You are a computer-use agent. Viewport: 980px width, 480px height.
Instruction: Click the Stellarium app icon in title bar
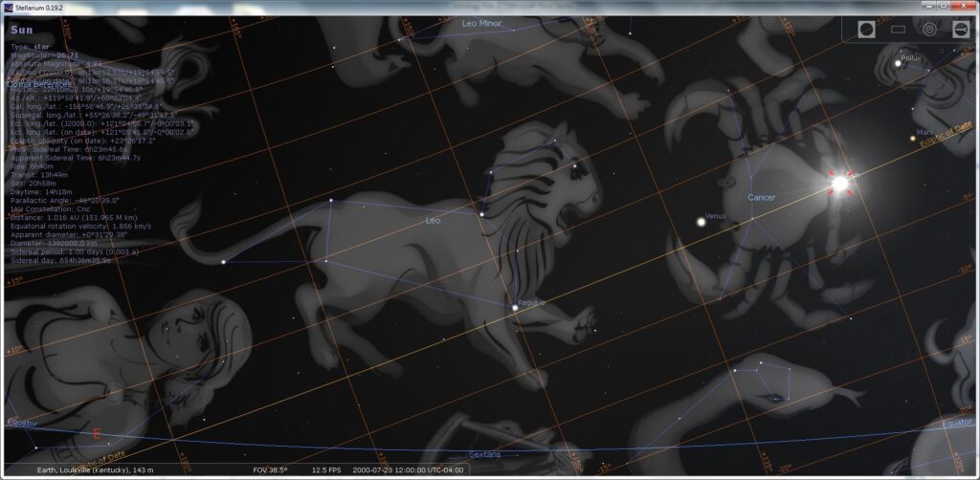(x=7, y=7)
